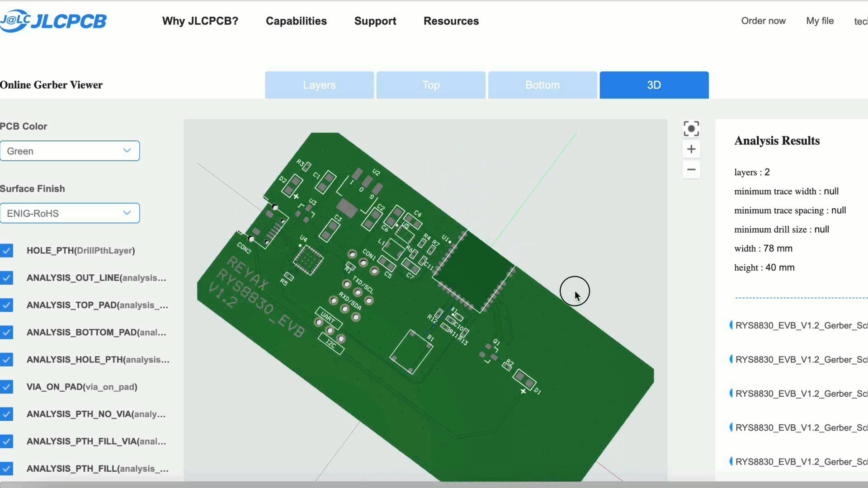This screenshot has width=868, height=488.
Task: Open the Capabilities menu
Action: point(296,21)
